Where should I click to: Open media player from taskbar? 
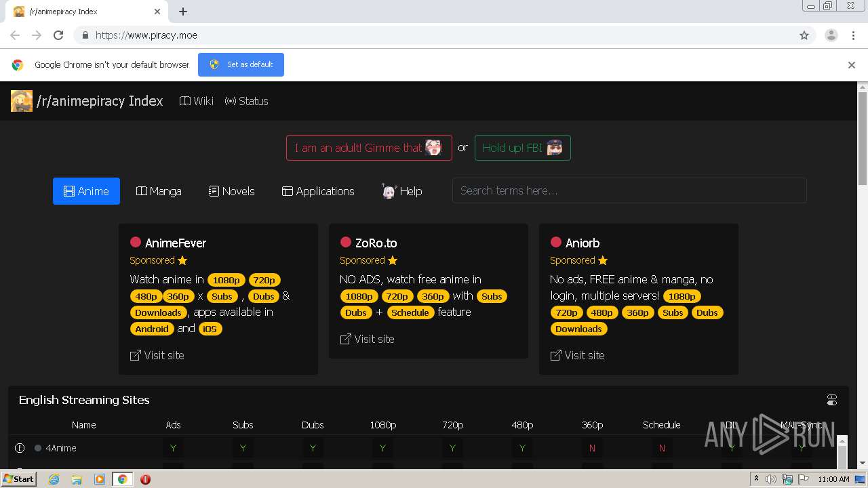coord(99,479)
